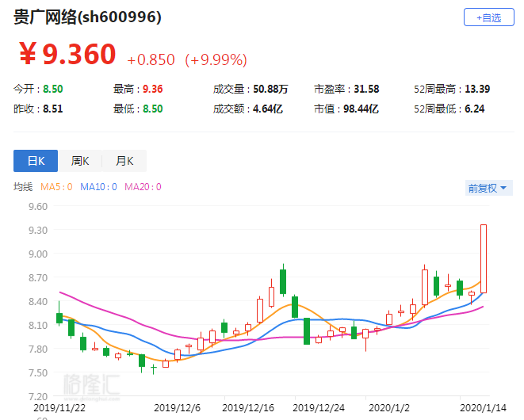
Task: Click the 成交量 value 50.88万
Action: 270,89
